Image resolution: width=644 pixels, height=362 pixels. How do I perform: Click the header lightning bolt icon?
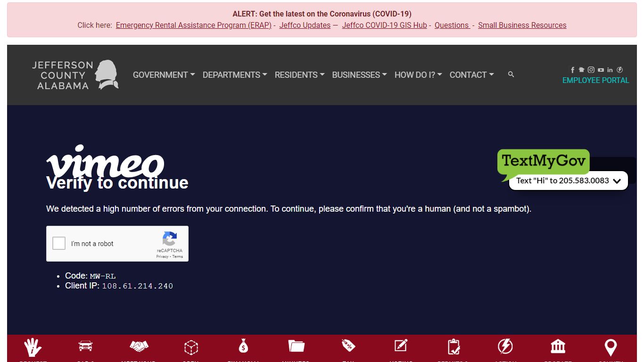coord(620,70)
